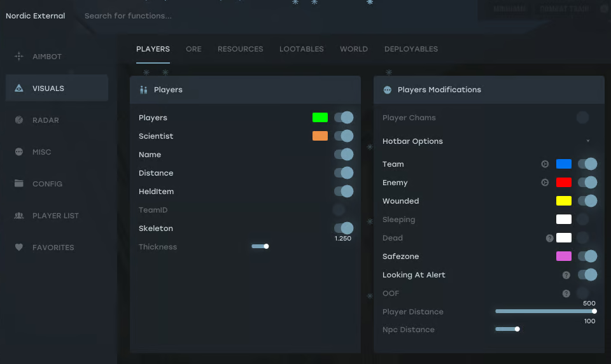Disable the Safezone toggle
Viewport: 611px width, 364px height.
[x=587, y=256]
